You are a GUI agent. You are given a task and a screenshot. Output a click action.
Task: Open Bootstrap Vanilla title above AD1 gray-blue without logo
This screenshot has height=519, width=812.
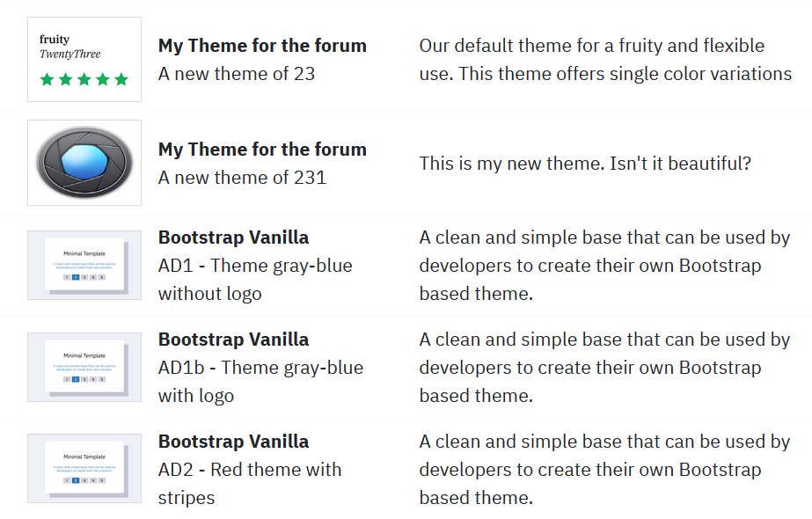(233, 238)
